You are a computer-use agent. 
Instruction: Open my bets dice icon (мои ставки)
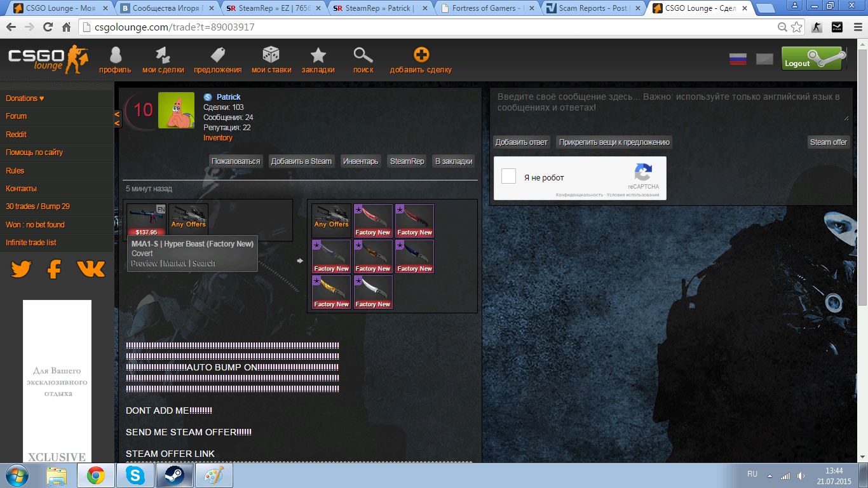tap(271, 57)
